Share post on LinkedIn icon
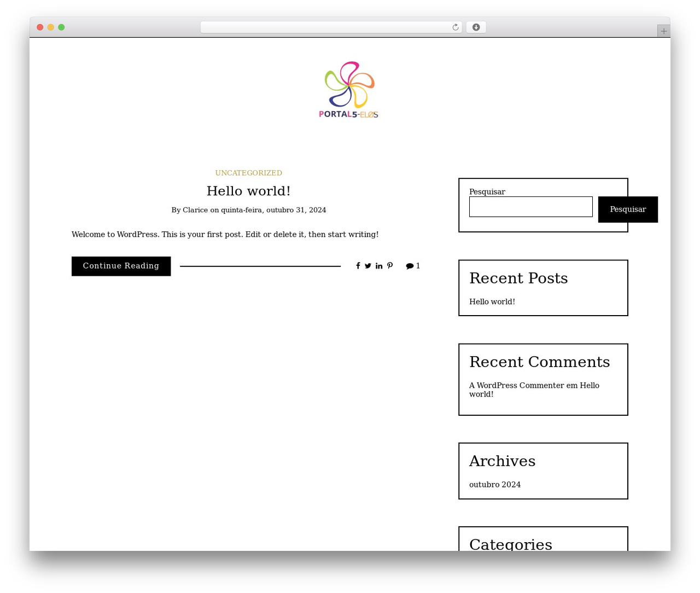Image resolution: width=700 pixels, height=593 pixels. click(x=379, y=266)
